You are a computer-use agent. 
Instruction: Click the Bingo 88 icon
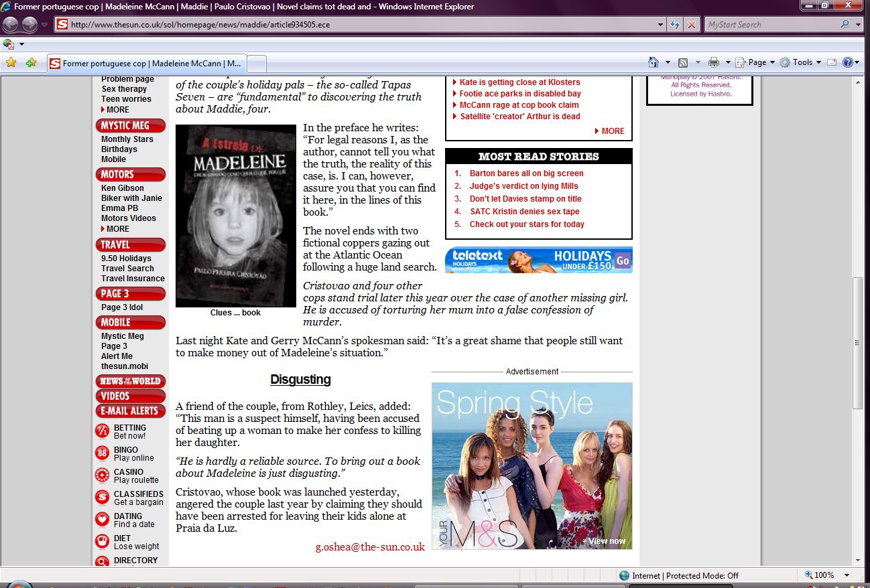pos(102,453)
